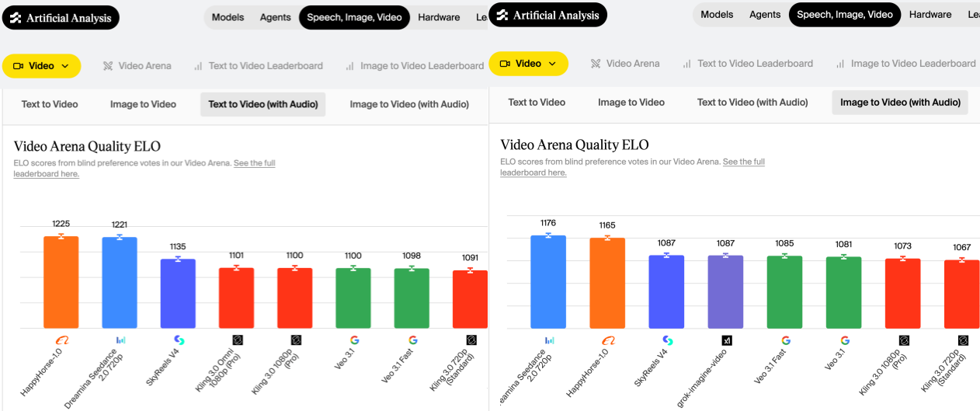Click the full leaderboard link in left window
This screenshot has height=411, width=980.
[x=254, y=163]
